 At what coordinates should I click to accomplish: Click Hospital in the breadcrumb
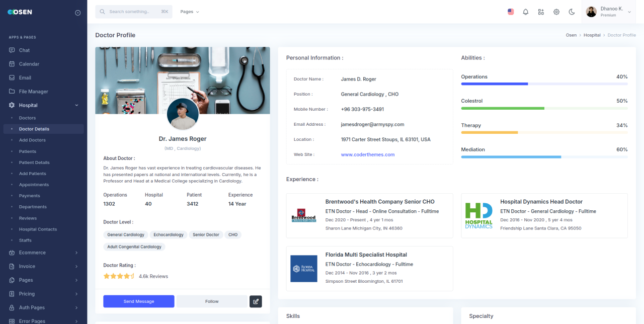coord(592,35)
